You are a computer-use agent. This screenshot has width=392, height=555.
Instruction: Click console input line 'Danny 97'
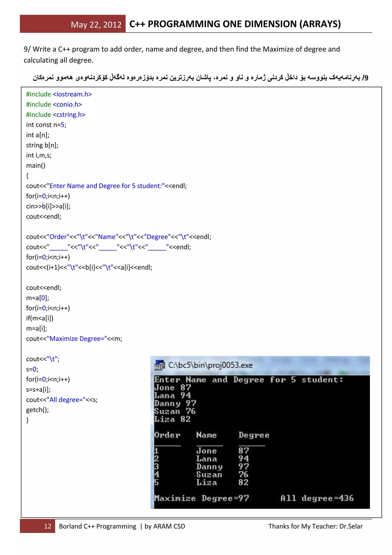[175, 403]
